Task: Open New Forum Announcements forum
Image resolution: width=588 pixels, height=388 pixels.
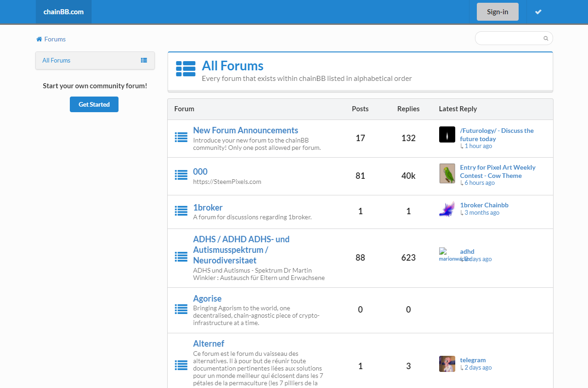Action: point(246,130)
